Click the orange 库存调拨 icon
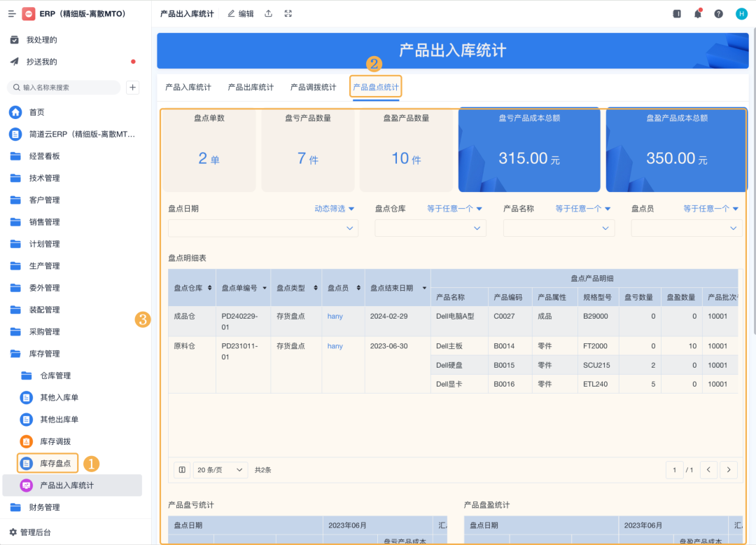This screenshot has height=545, width=756. point(27,441)
